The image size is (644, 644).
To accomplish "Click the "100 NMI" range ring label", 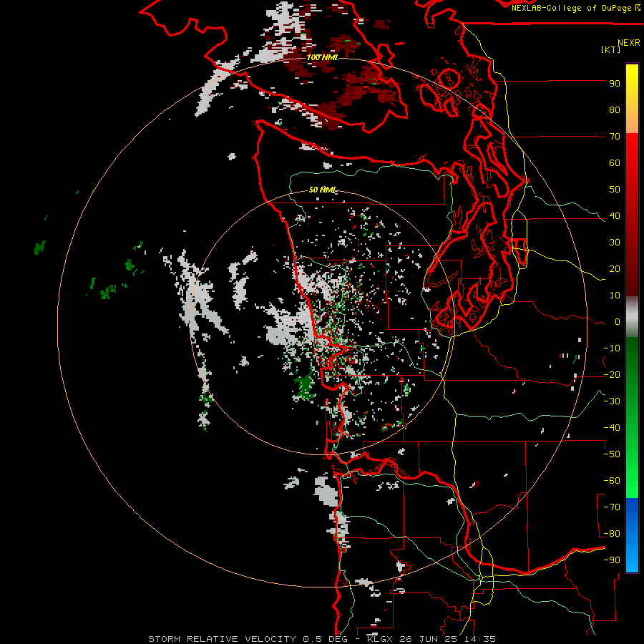I will coord(323,57).
